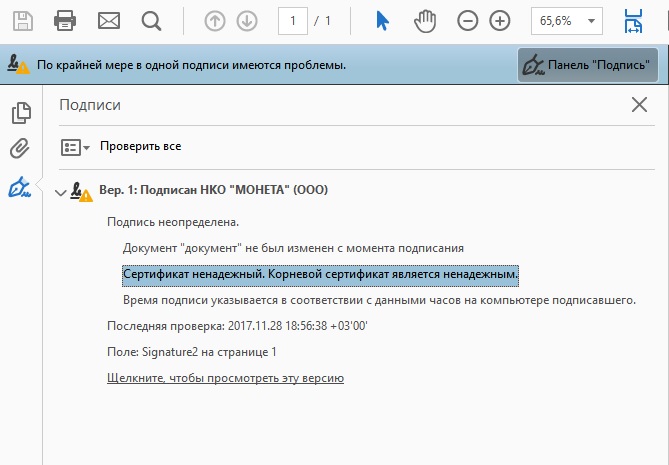The image size is (669, 465).
Task: Select the arrow Selection tool
Action: (x=382, y=20)
